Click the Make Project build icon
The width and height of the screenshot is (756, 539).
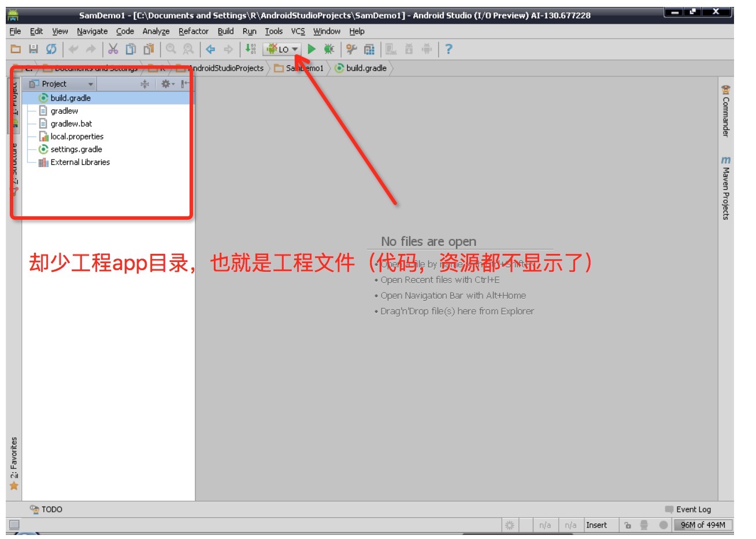pos(250,49)
